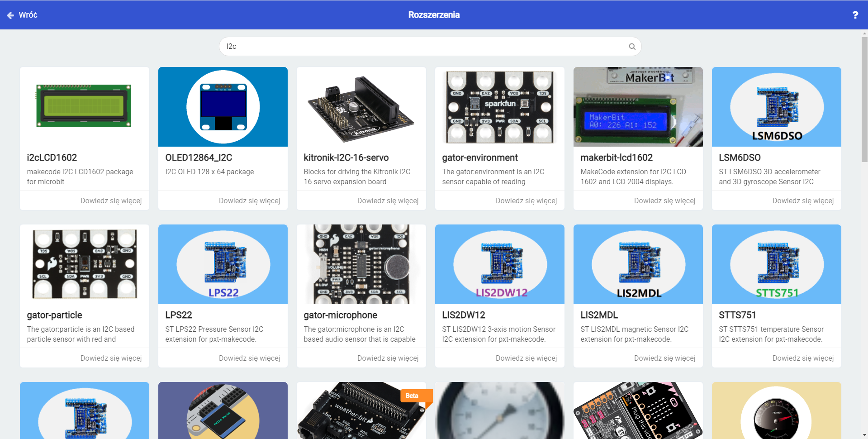Screen dimensions: 868x439
Task: Click the Wróć back arrow button
Action: click(x=22, y=15)
